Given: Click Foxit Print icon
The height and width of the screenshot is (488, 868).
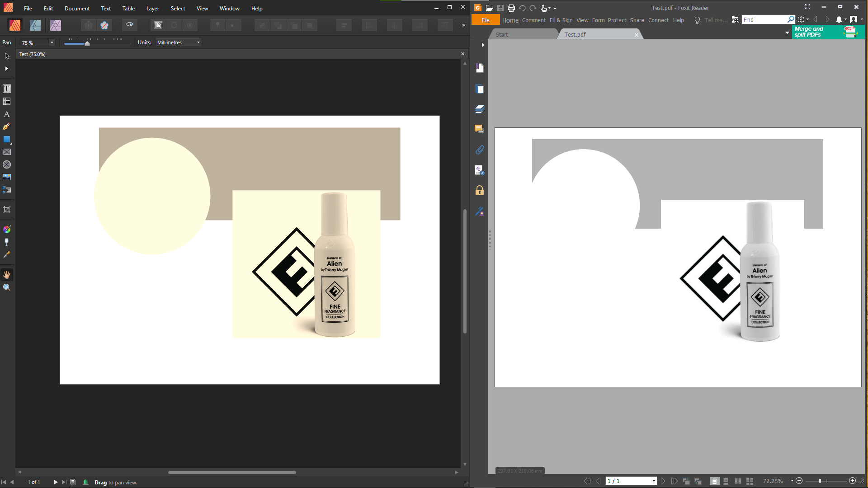Looking at the screenshot, I should [x=511, y=8].
